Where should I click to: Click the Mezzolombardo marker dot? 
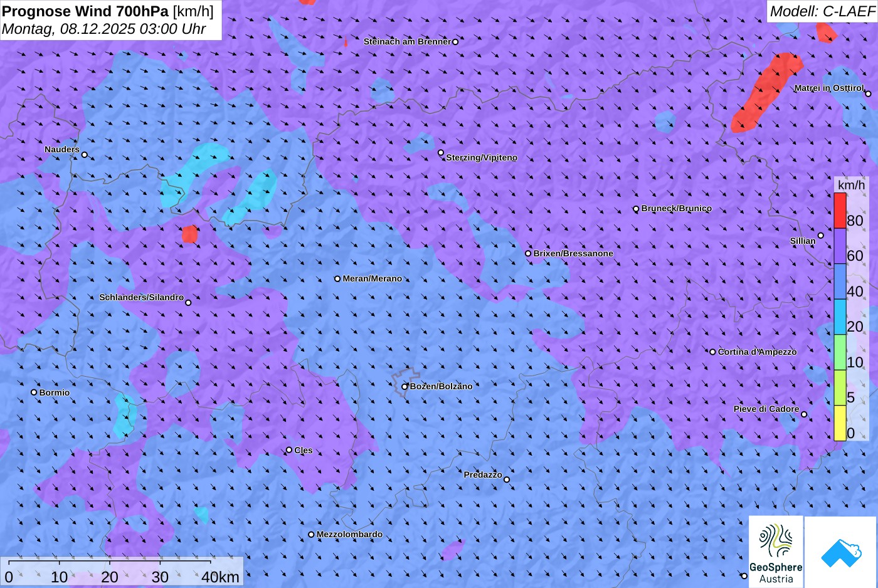coord(311,535)
